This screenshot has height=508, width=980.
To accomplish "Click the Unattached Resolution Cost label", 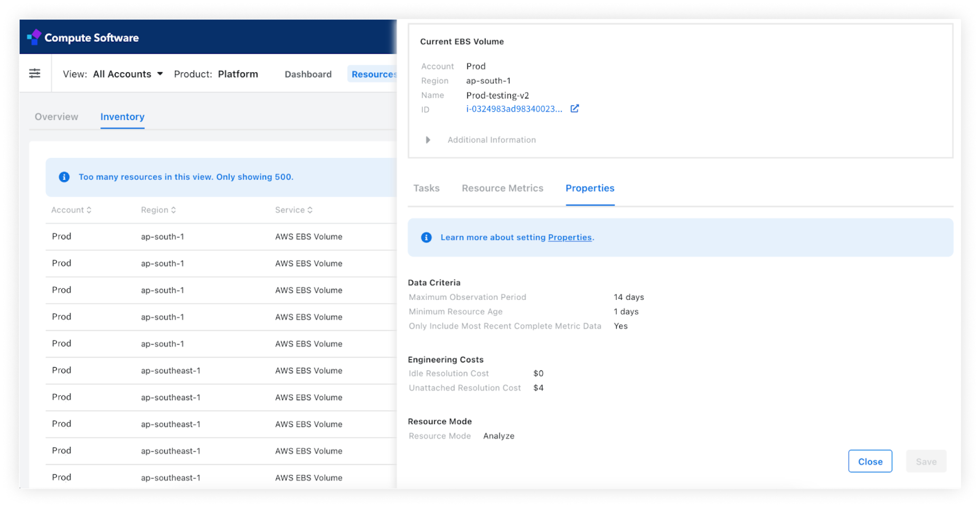I will 464,388.
